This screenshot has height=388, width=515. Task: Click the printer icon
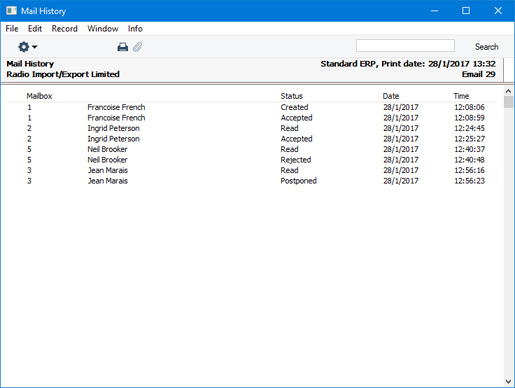tap(123, 47)
